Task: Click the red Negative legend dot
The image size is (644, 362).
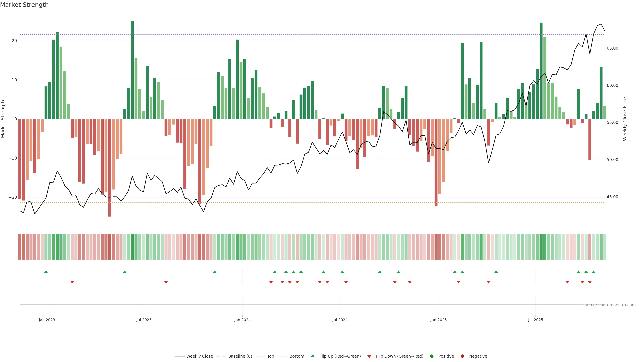Action: point(462,356)
